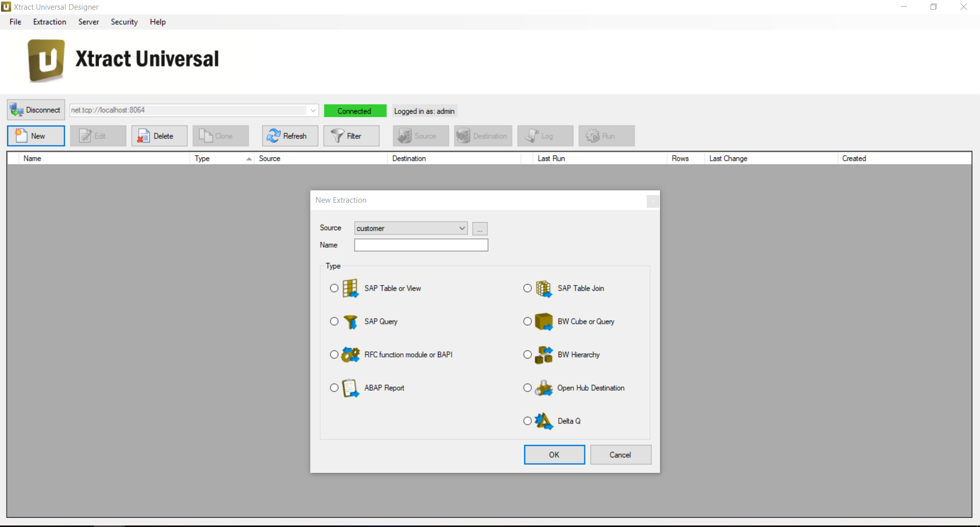Viewport: 980px width, 527px height.
Task: Click the Logged in as: admin label
Action: click(x=424, y=111)
